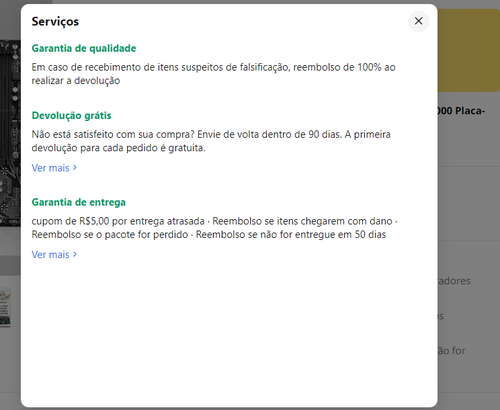Open Ver mais link for Devolução grátis
The width and height of the screenshot is (500, 410).
(50, 168)
